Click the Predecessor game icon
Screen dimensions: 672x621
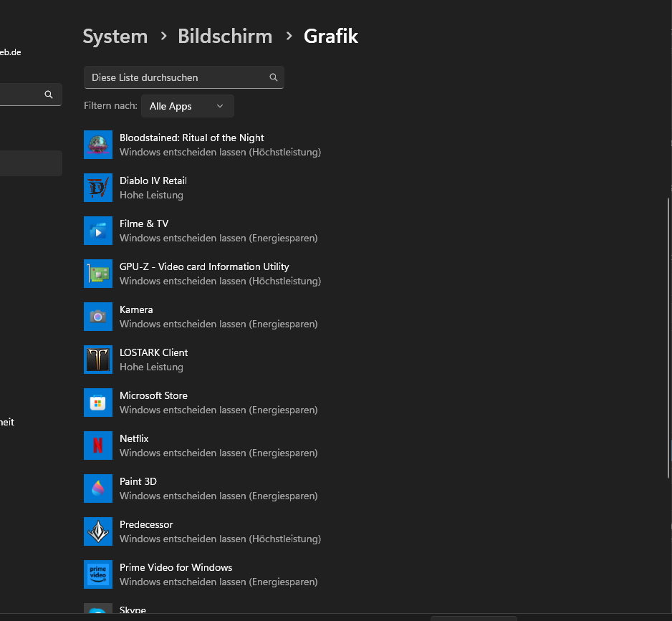click(x=98, y=531)
